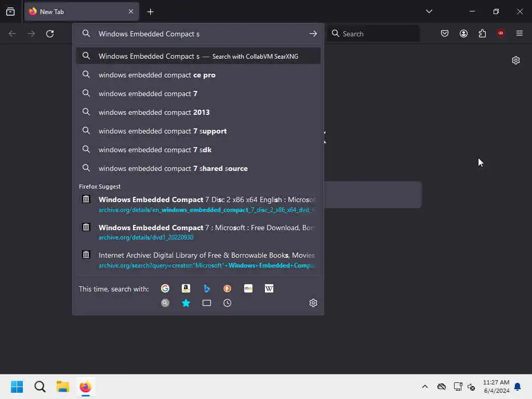
Task: Open the notification bell in taskbar
Action: (x=518, y=387)
